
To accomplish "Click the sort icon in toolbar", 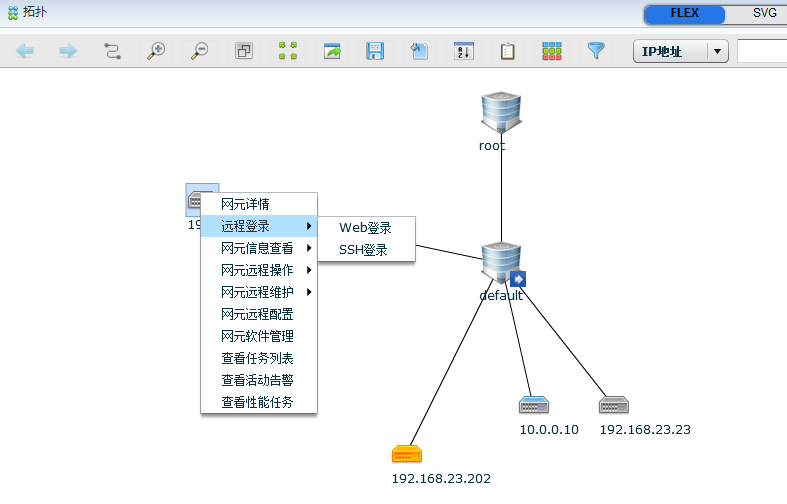I will 464,51.
